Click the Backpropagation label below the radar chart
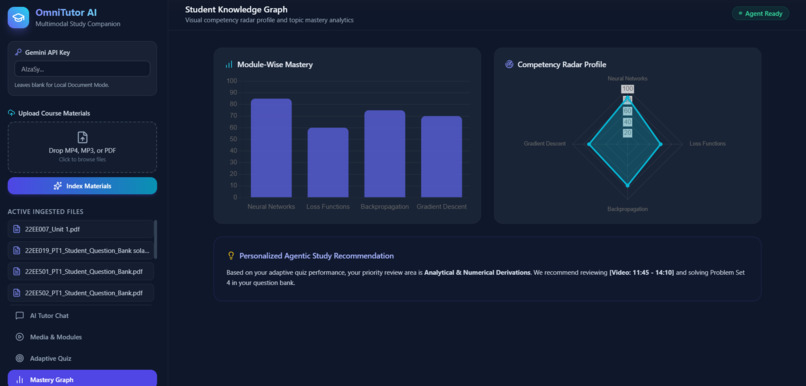Image resolution: width=806 pixels, height=386 pixels. pos(627,209)
